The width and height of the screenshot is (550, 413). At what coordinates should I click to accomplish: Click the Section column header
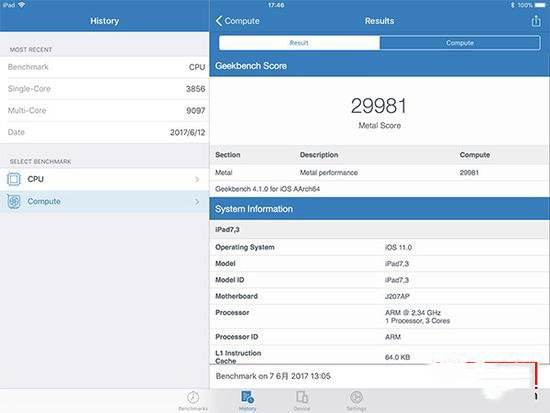tap(228, 155)
